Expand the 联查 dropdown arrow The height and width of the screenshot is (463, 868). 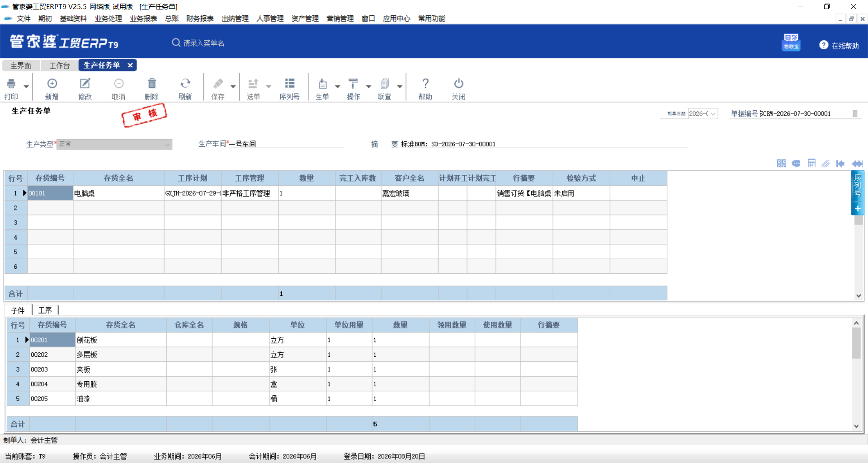tap(400, 86)
